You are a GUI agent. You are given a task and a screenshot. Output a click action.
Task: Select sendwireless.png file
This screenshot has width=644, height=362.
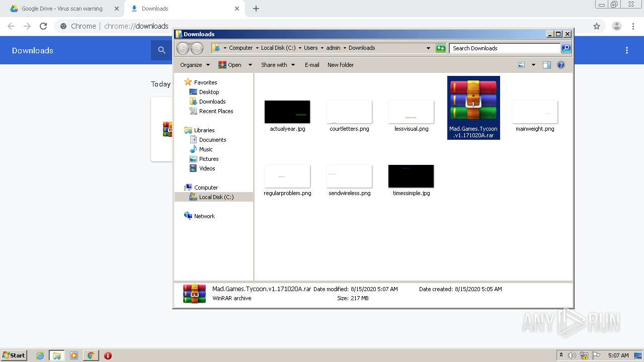pyautogui.click(x=349, y=180)
